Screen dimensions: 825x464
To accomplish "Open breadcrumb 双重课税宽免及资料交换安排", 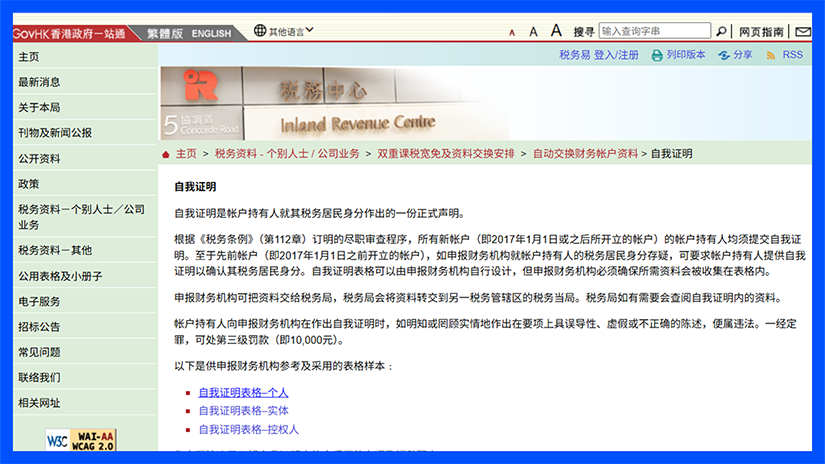I will [x=446, y=154].
